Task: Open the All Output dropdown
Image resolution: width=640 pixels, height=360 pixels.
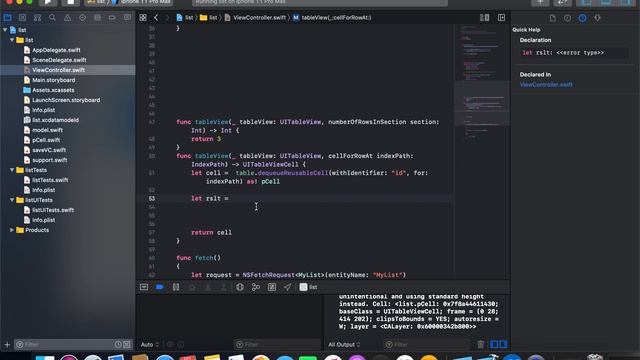Action: (x=344, y=344)
